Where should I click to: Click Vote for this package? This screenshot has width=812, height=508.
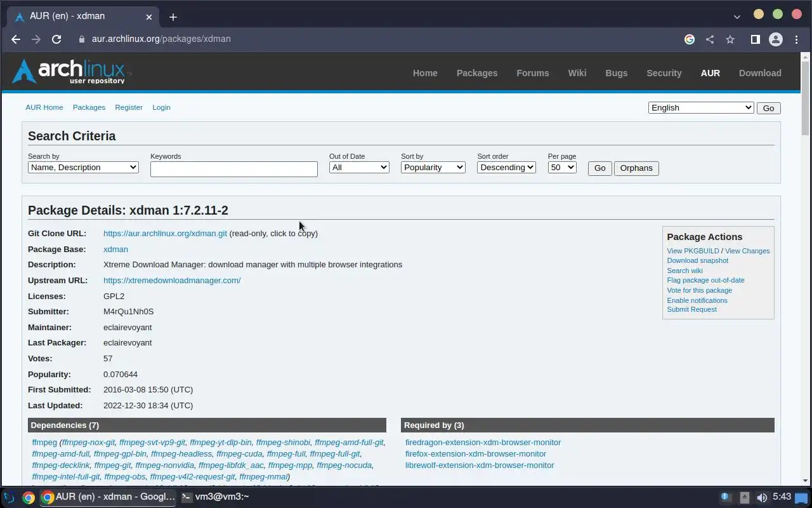(699, 290)
